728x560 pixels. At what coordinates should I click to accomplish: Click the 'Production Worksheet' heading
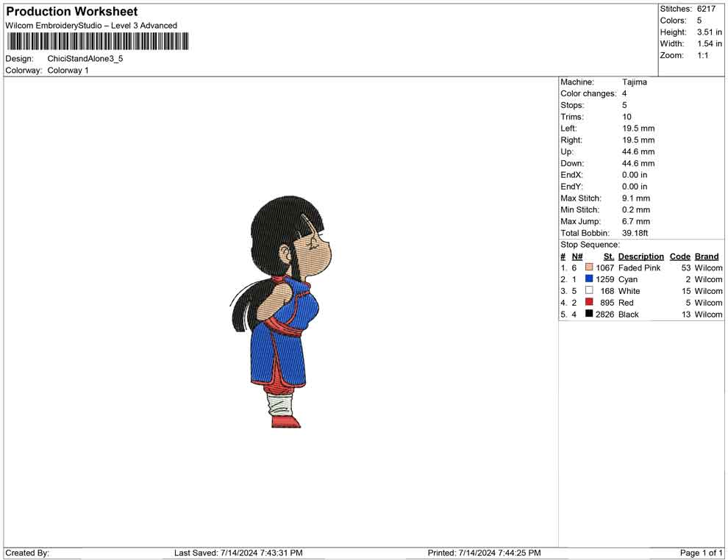coord(72,12)
